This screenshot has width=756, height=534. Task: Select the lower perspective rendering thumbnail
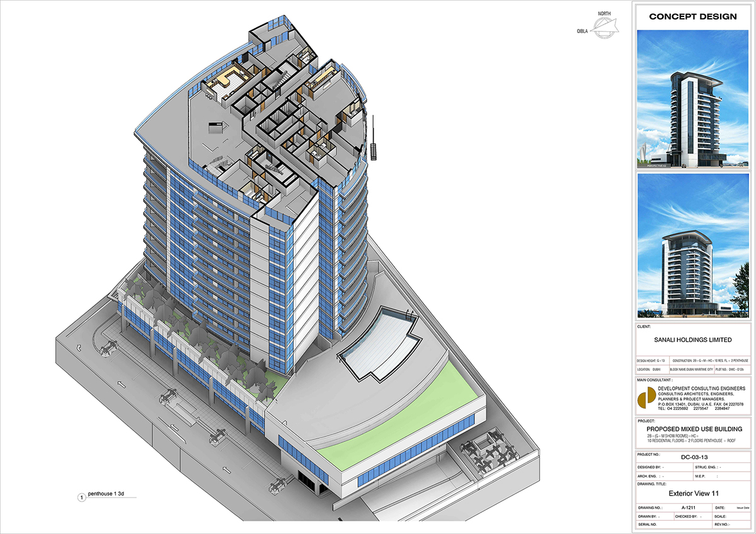tap(692, 246)
